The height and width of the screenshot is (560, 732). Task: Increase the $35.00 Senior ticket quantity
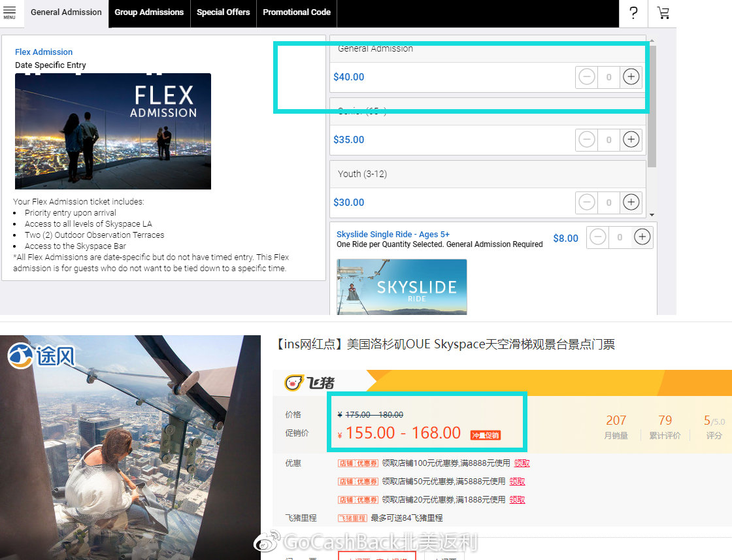631,139
